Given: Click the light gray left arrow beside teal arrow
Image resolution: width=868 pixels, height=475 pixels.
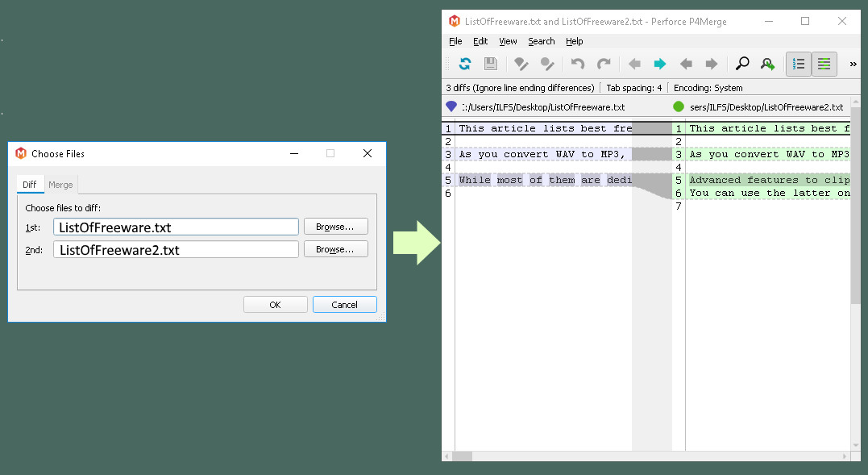Looking at the screenshot, I should [634, 65].
